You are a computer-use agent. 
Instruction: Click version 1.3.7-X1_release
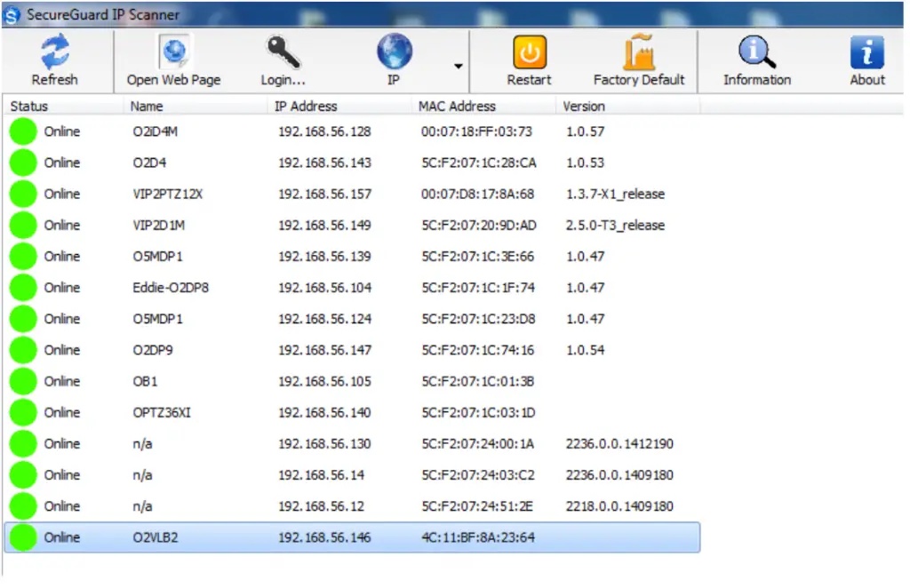pyautogui.click(x=615, y=195)
